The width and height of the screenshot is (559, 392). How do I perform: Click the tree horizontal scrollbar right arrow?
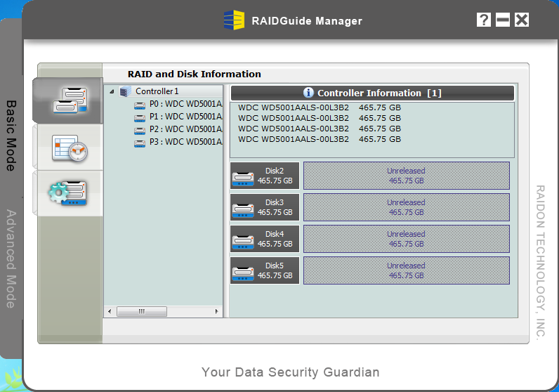pos(218,311)
